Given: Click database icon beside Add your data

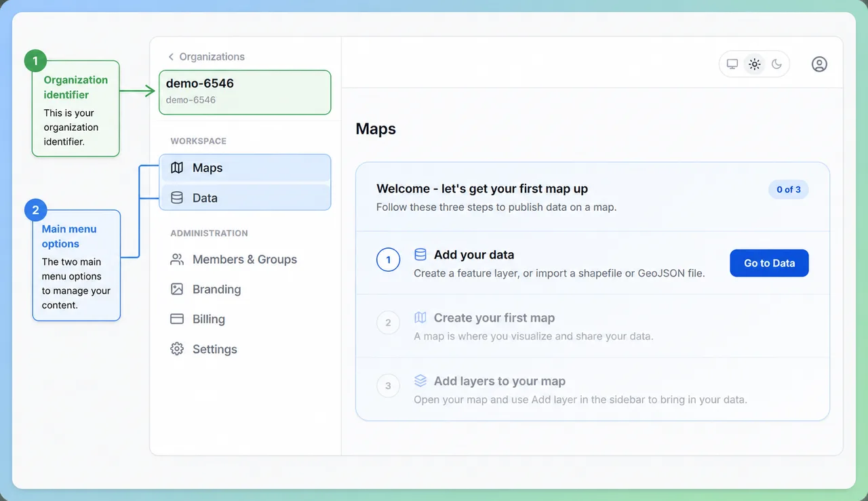Looking at the screenshot, I should tap(420, 255).
